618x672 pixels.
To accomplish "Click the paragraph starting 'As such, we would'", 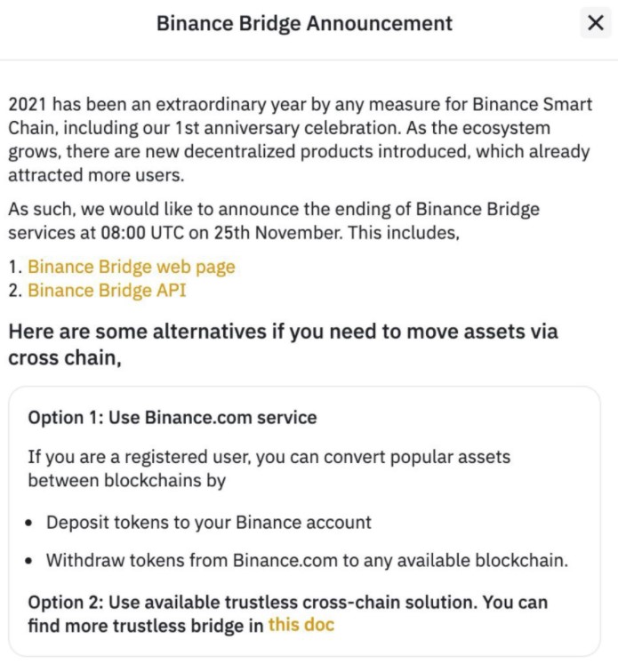I will [273, 221].
